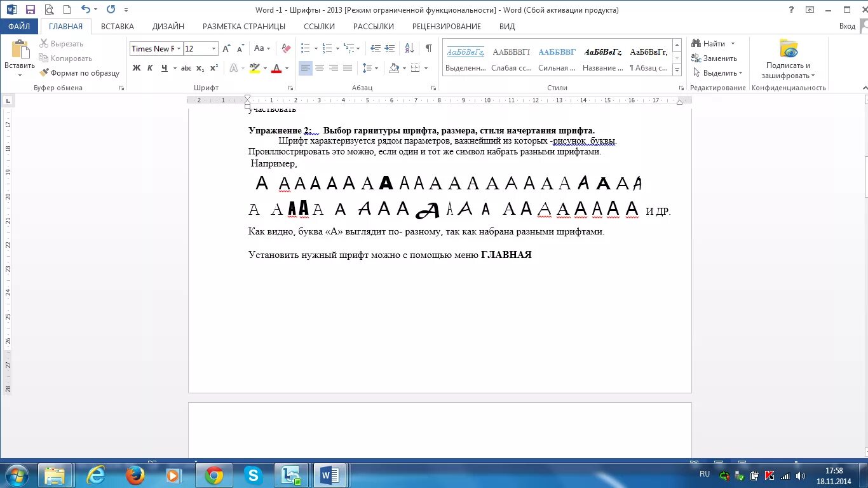Click the Вырезать cut button
The height and width of the screenshot is (488, 868).
tap(62, 44)
